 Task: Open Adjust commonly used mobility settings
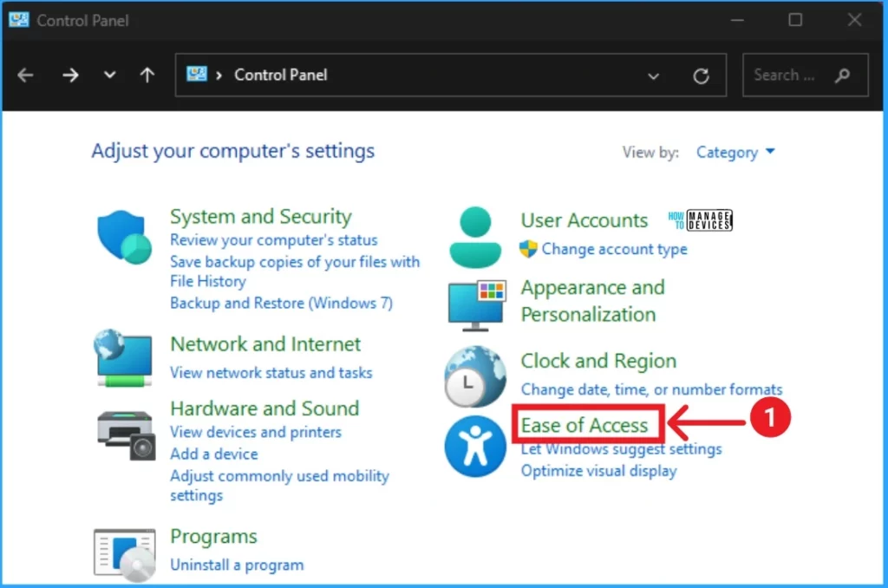pos(280,486)
